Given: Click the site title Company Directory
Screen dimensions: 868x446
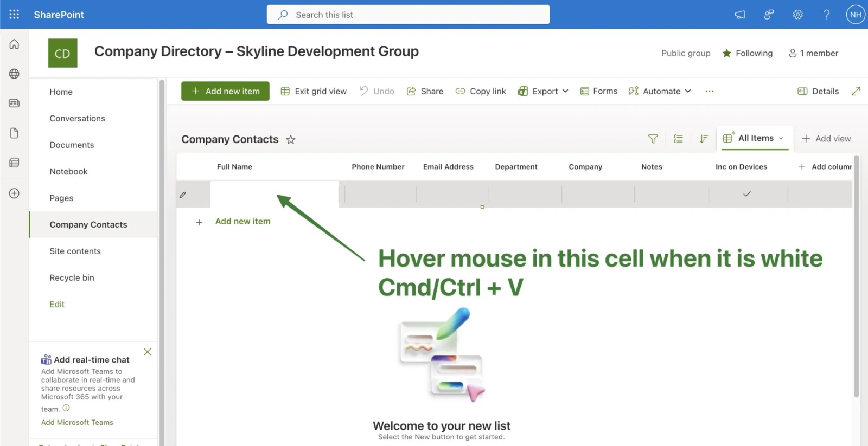Looking at the screenshot, I should point(256,51).
